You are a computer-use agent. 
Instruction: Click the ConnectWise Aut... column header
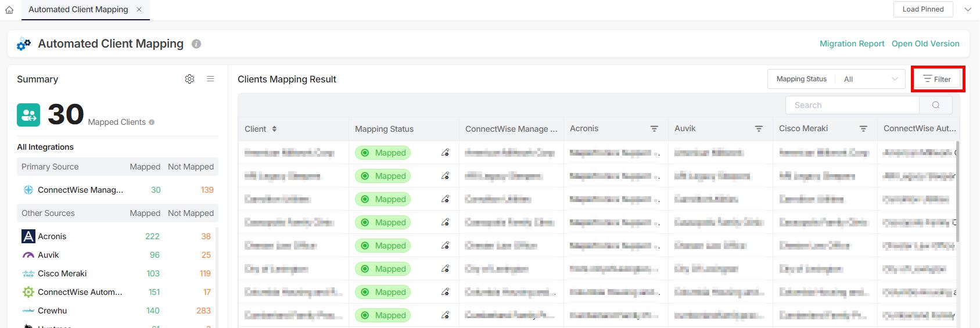(x=920, y=129)
